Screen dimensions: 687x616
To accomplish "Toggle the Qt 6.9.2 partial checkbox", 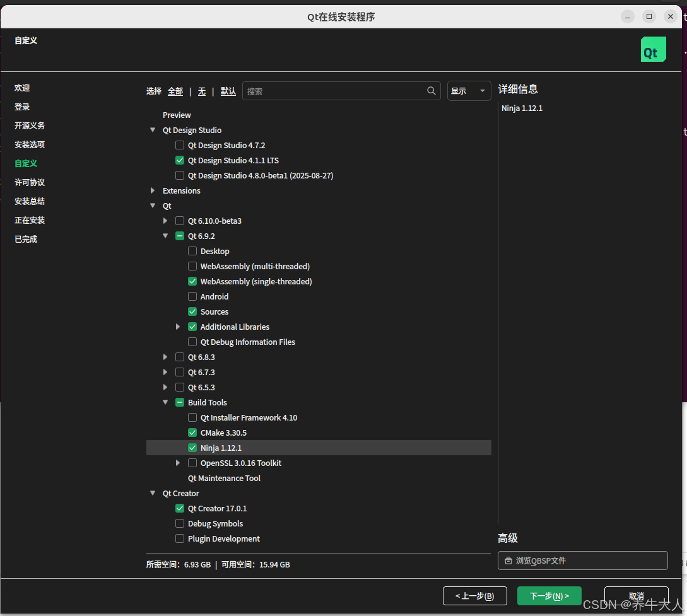I will click(180, 236).
